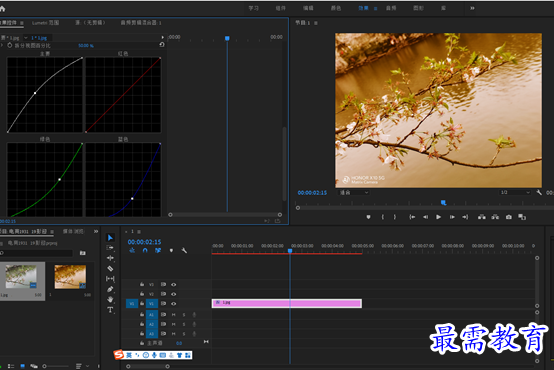Toggle lock on V3 track
554x370 pixels.
click(x=142, y=284)
